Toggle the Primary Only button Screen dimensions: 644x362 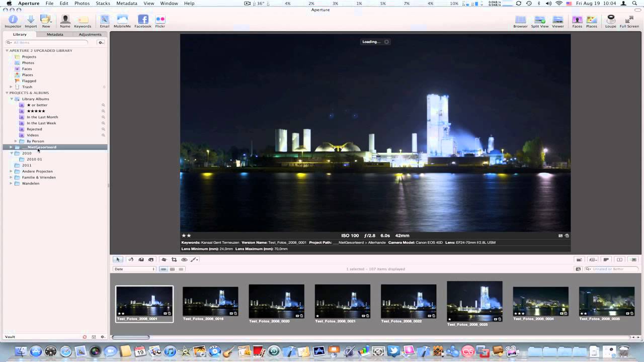pyautogui.click(x=620, y=259)
